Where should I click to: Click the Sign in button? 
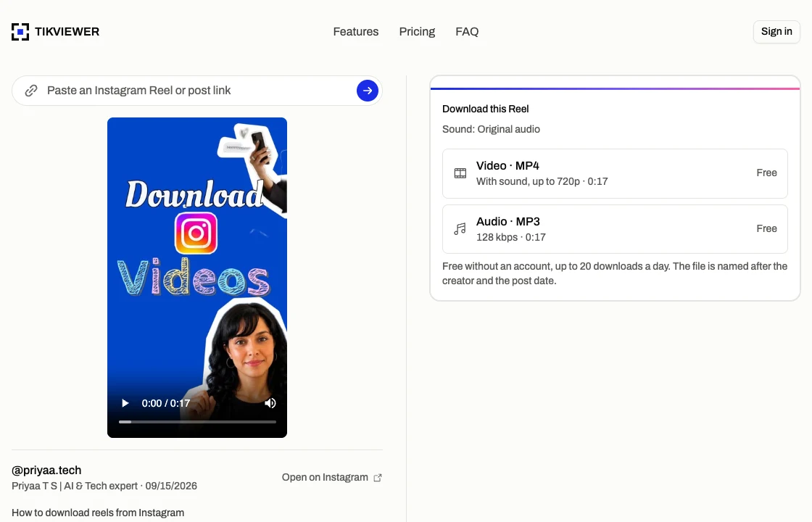pos(776,32)
